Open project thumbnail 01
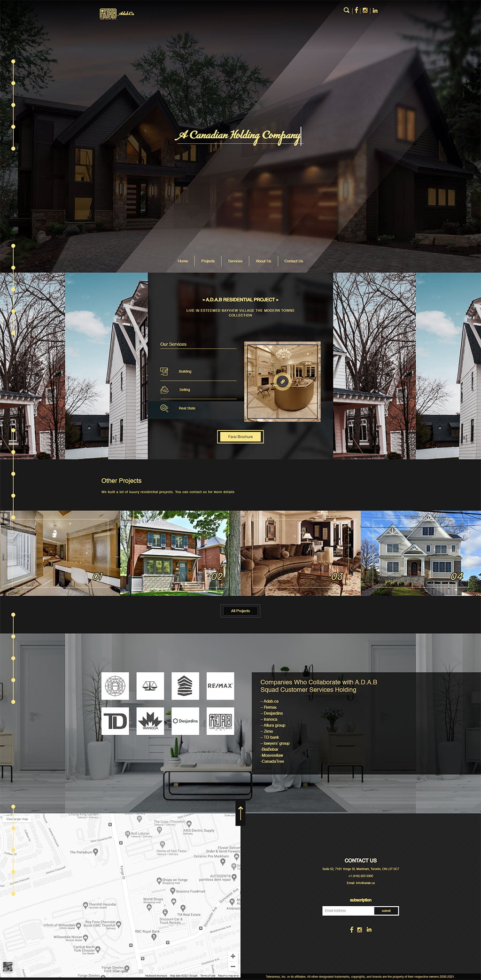 (x=60, y=553)
